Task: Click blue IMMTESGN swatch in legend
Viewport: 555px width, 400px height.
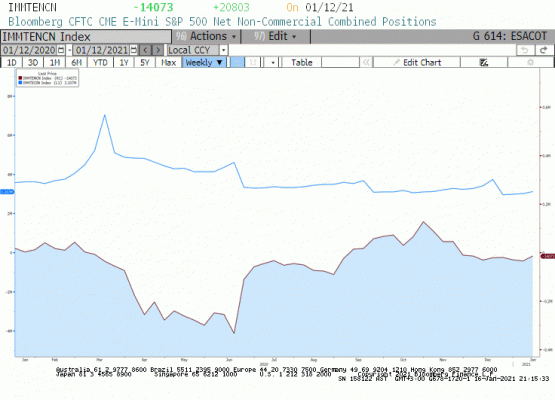Action: point(20,82)
